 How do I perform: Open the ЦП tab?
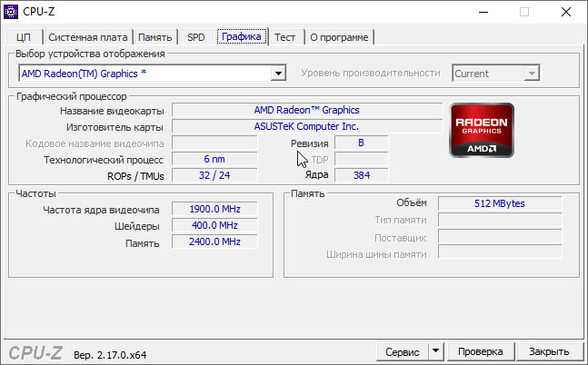24,37
